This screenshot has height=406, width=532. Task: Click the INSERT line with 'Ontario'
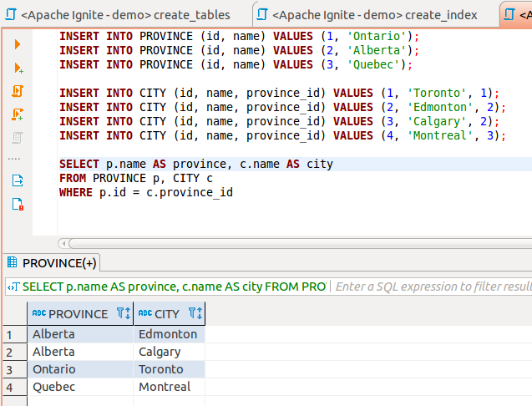pos(240,36)
